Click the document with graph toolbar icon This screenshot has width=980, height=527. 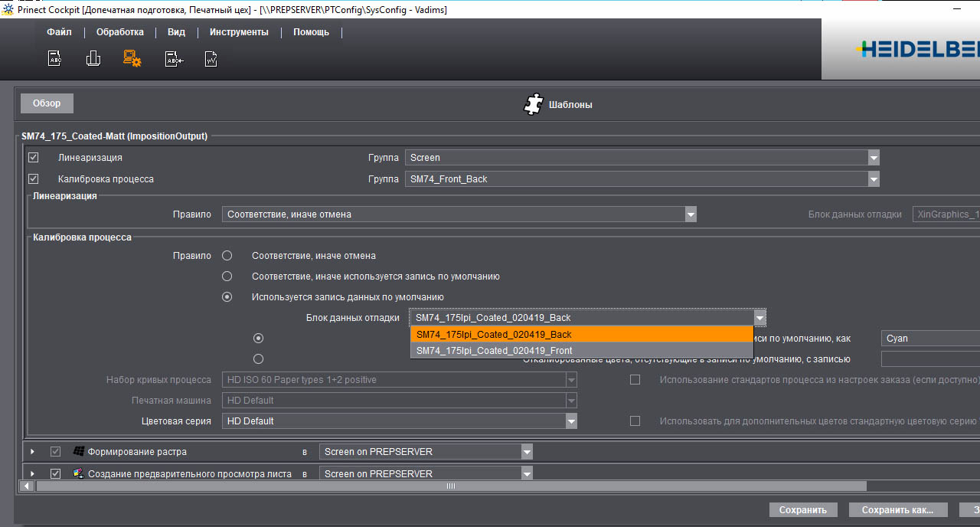tap(212, 59)
